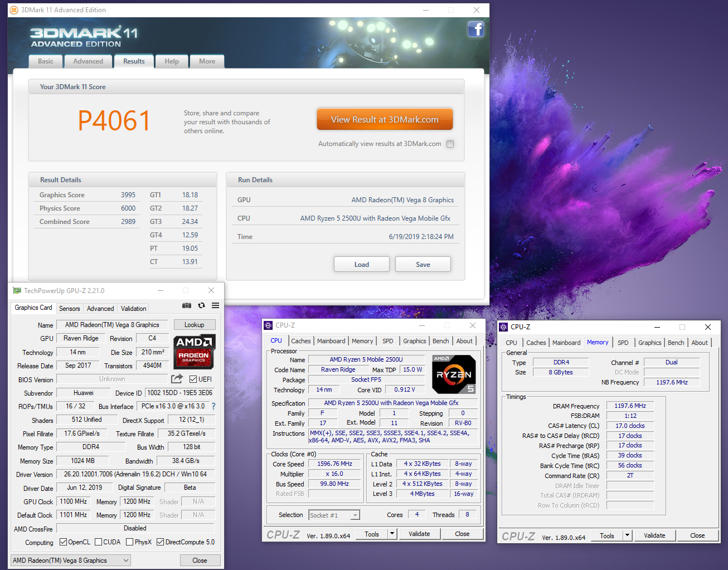
Task: Toggle the UEFI checkbox in GPU-Z
Action: [193, 379]
